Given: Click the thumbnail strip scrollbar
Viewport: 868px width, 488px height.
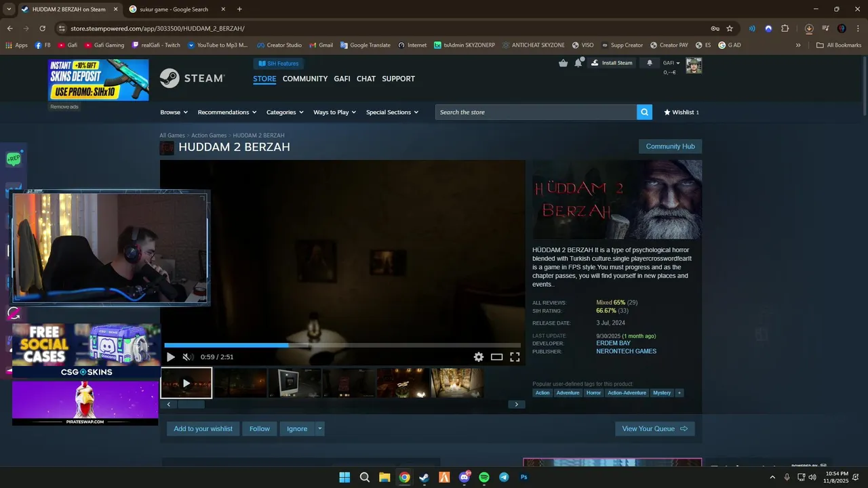Looking at the screenshot, I should [x=191, y=405].
